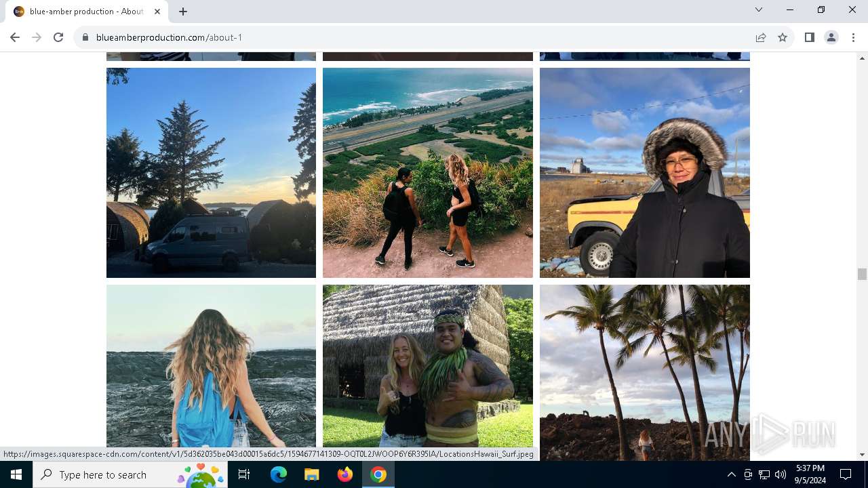Close the blue-amber production tab
The width and height of the screenshot is (868, 488).
157,11
